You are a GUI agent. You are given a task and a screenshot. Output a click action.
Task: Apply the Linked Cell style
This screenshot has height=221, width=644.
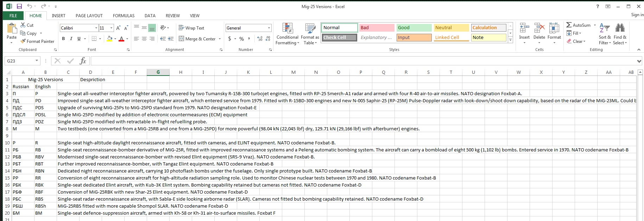(x=451, y=38)
